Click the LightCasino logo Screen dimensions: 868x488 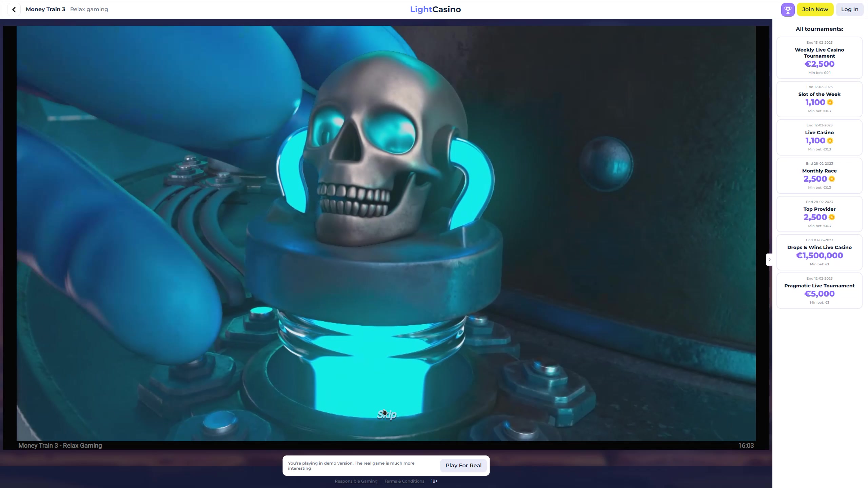[435, 9]
